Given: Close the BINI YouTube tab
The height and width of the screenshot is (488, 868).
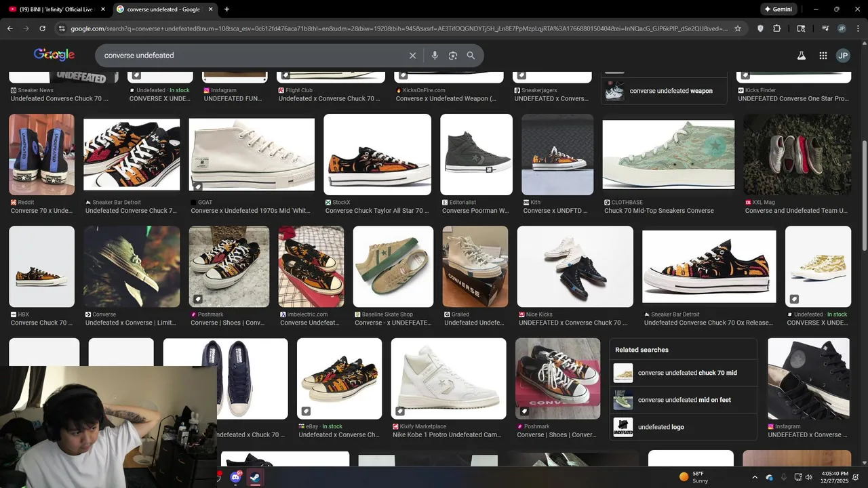Looking at the screenshot, I should (x=103, y=9).
